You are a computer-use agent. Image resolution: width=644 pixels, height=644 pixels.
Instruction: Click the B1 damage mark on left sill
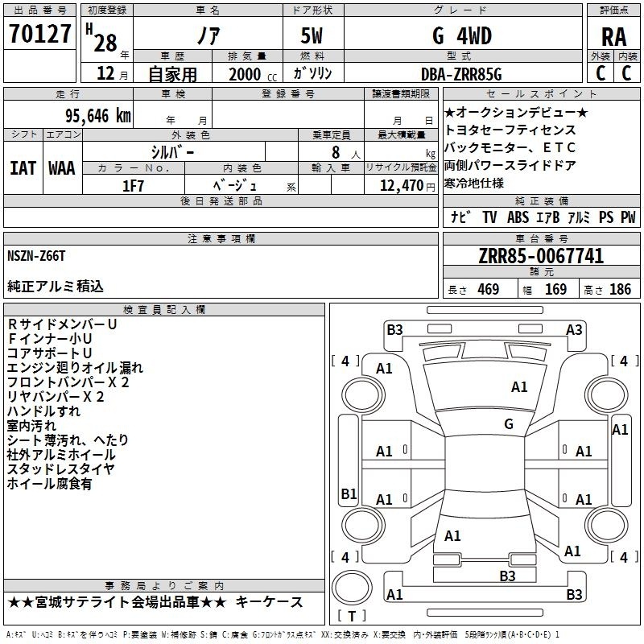click(349, 493)
